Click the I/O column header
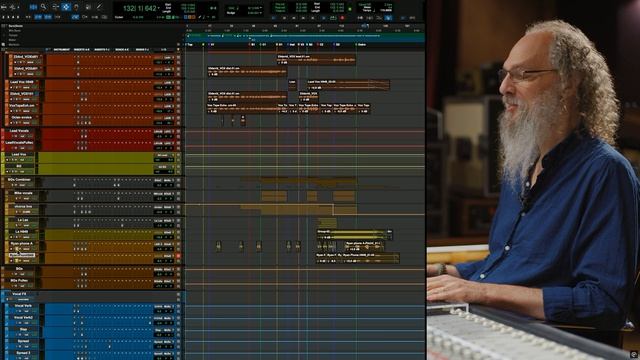 click(164, 49)
